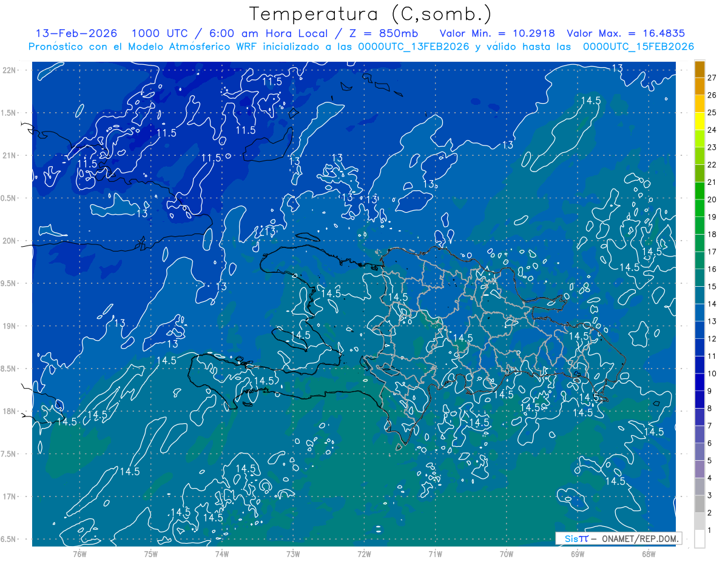Click the color scale value '8'

[709, 409]
